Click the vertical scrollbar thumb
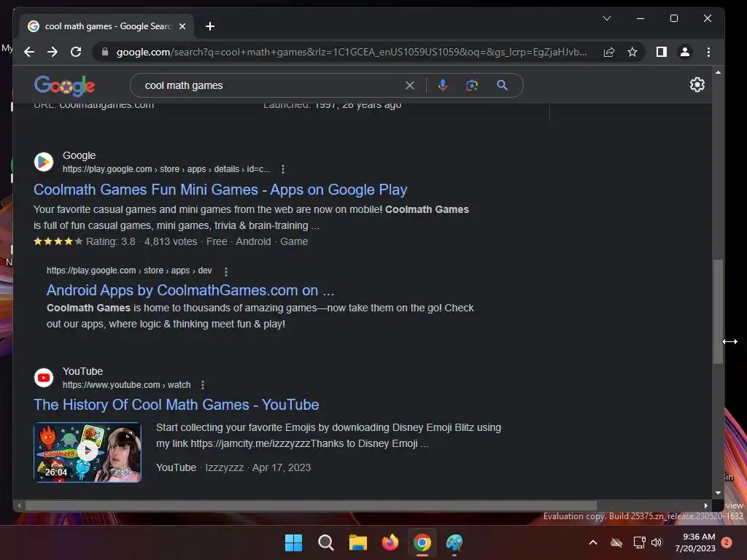 718,311
